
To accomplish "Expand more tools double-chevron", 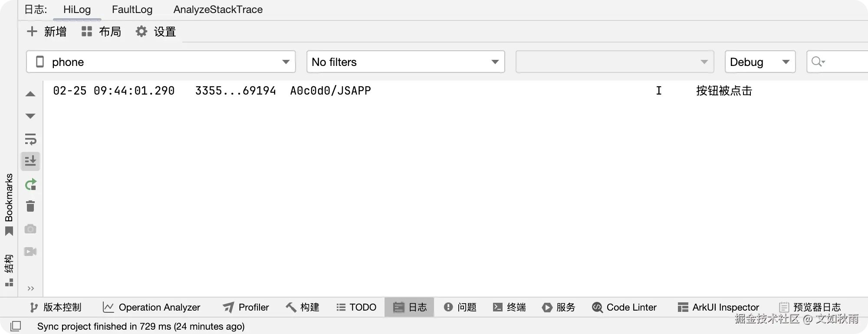I will coord(30,288).
